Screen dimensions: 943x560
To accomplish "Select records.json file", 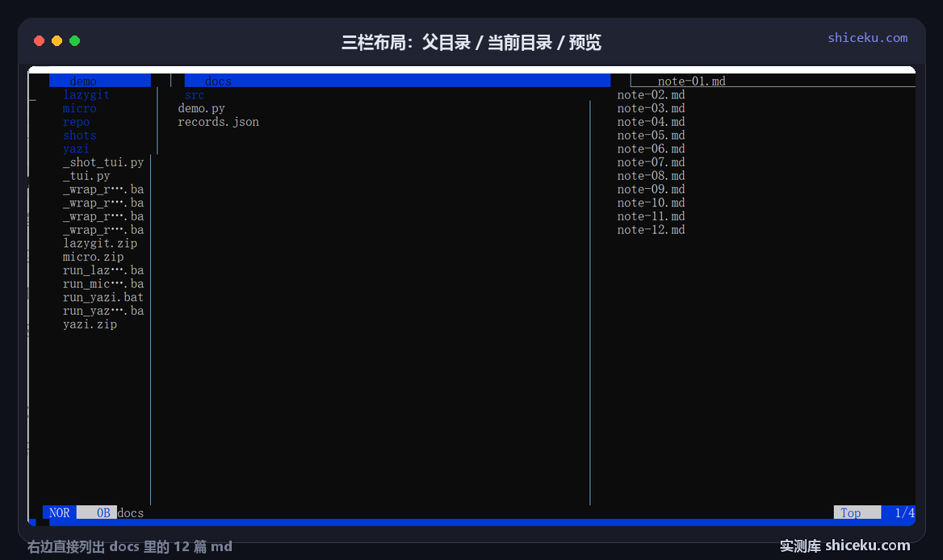I will (x=218, y=122).
